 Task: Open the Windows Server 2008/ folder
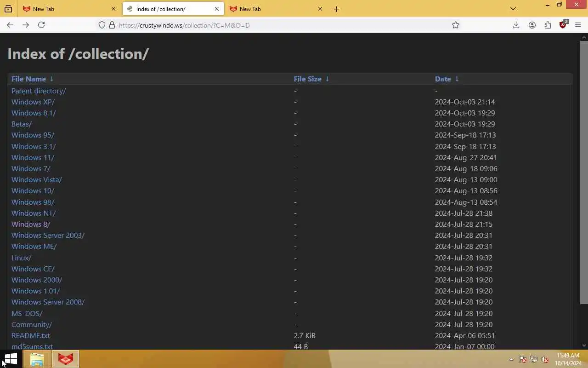click(48, 302)
